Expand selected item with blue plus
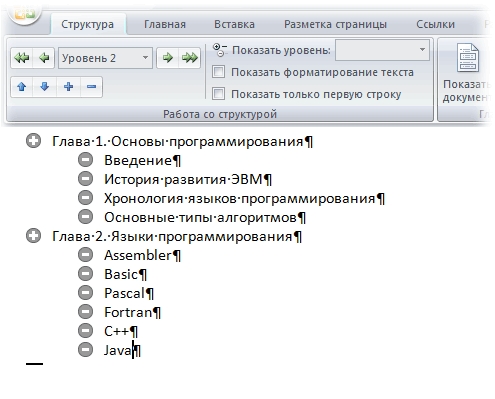The width and height of the screenshot is (495, 399). pos(68,87)
